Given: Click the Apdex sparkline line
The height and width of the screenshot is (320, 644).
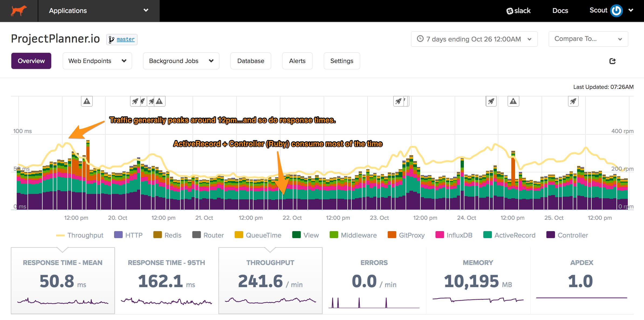Looking at the screenshot, I should 582,298.
